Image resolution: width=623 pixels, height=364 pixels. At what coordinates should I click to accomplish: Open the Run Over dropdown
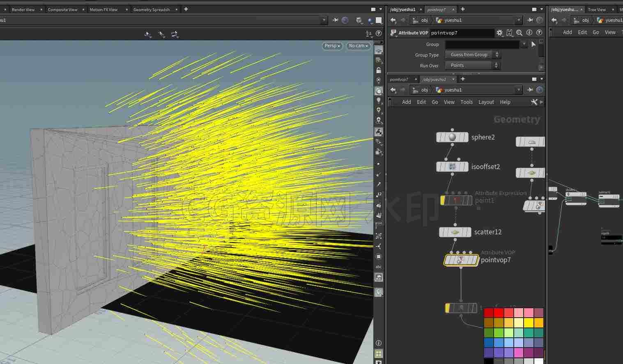point(472,65)
